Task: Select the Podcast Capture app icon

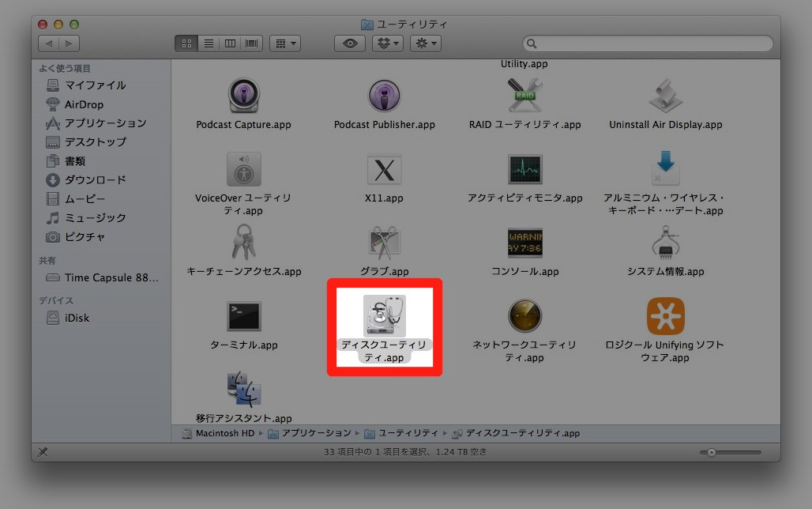Action: (x=243, y=96)
